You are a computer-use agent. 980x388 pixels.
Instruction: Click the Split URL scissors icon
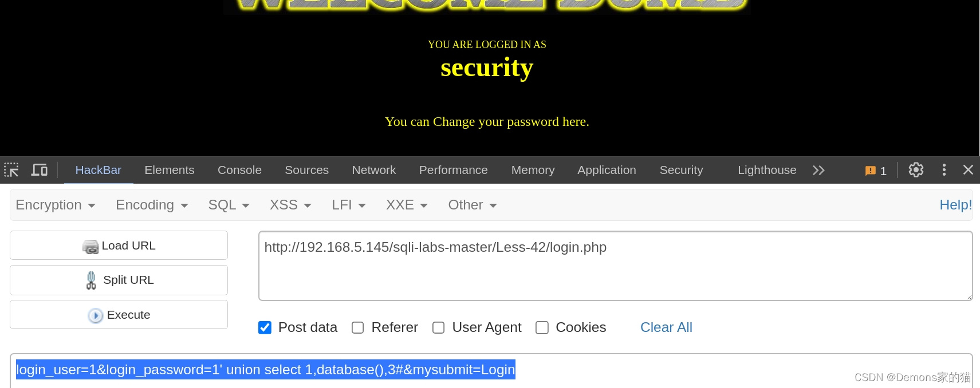pyautogui.click(x=91, y=280)
